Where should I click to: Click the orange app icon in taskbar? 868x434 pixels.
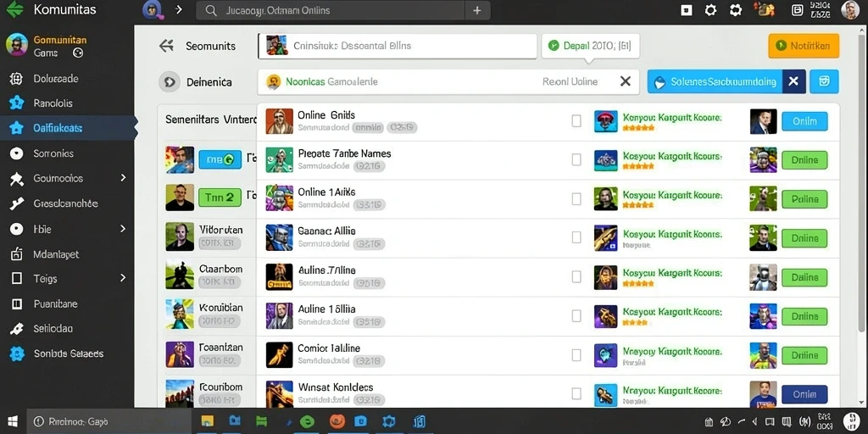[x=337, y=421]
